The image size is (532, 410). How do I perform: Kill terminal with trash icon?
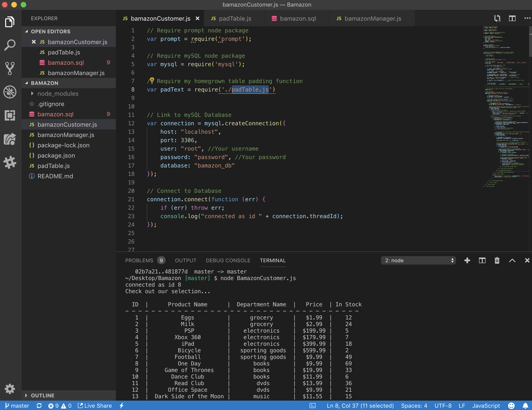click(497, 260)
